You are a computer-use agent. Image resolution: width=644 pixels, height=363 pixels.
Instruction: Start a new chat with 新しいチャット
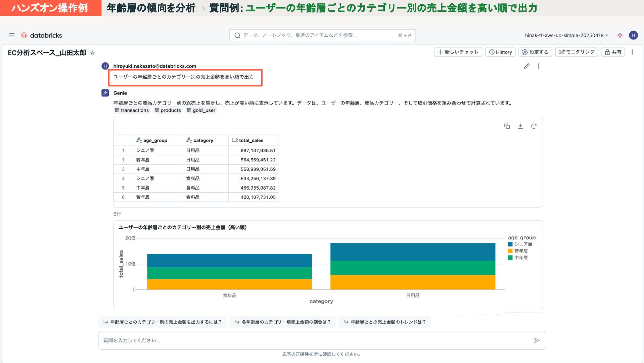point(458,52)
